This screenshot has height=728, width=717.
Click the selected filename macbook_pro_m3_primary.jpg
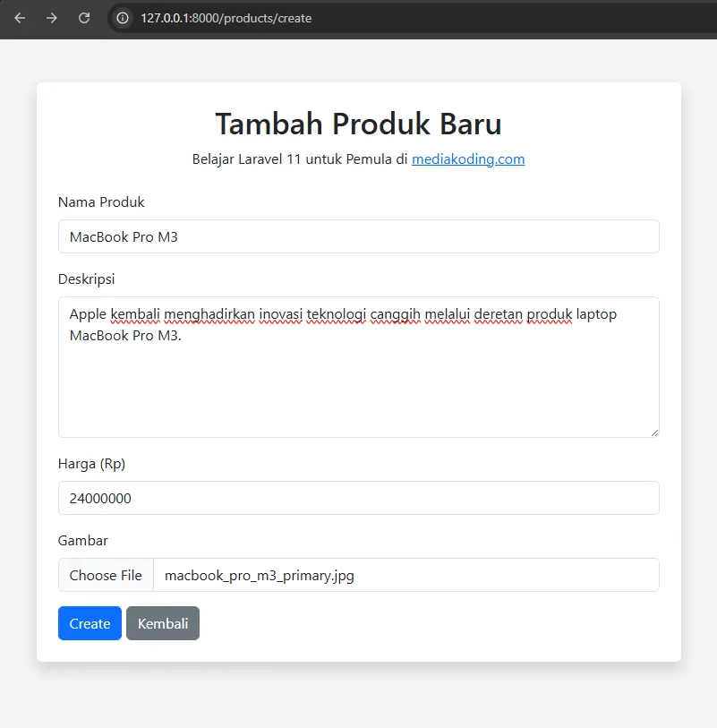[x=260, y=575]
